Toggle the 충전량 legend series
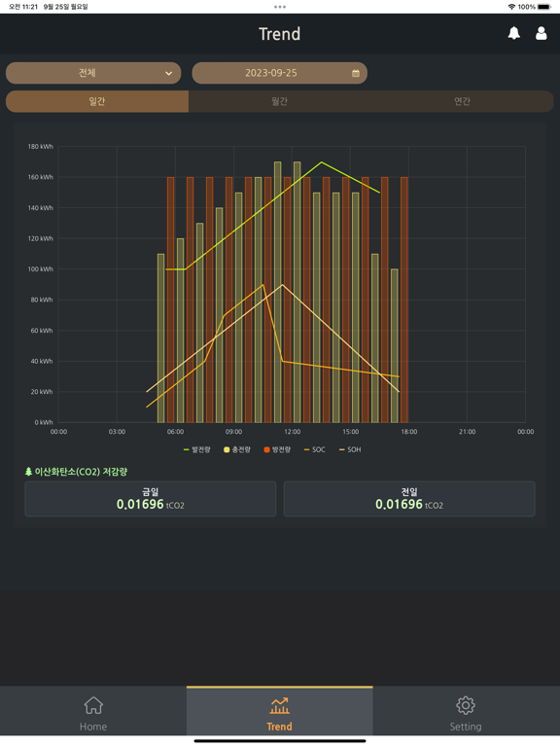The image size is (560, 747). click(x=237, y=449)
